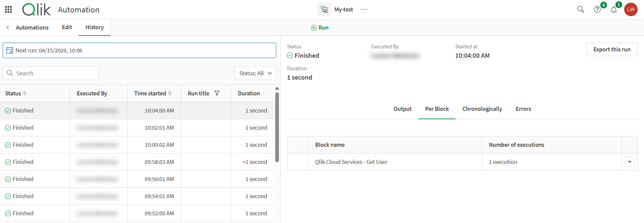Viewport: 644px width, 223px height.
Task: Select the History tab
Action: pyautogui.click(x=95, y=27)
